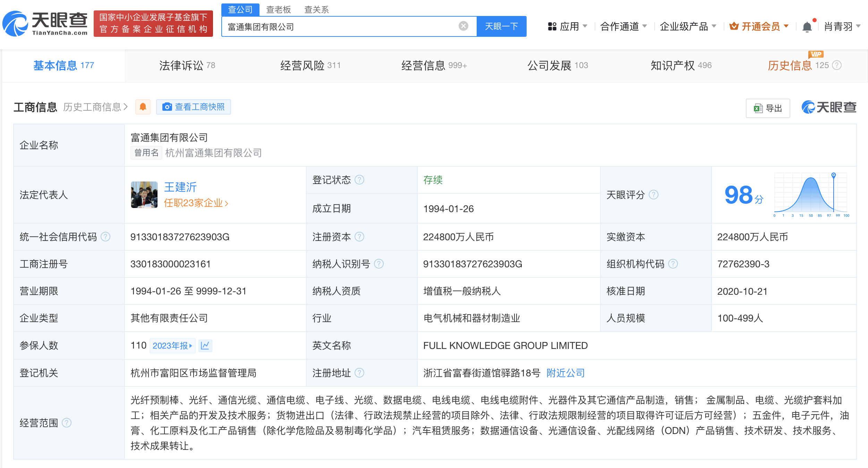
Task: View insured staff trend chart icon
Action: pos(205,345)
